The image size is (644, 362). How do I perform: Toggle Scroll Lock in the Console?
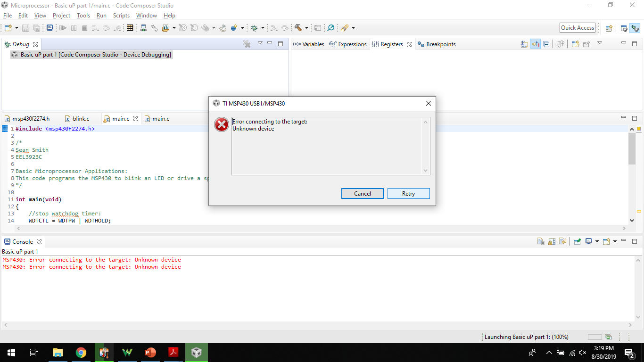(x=552, y=241)
